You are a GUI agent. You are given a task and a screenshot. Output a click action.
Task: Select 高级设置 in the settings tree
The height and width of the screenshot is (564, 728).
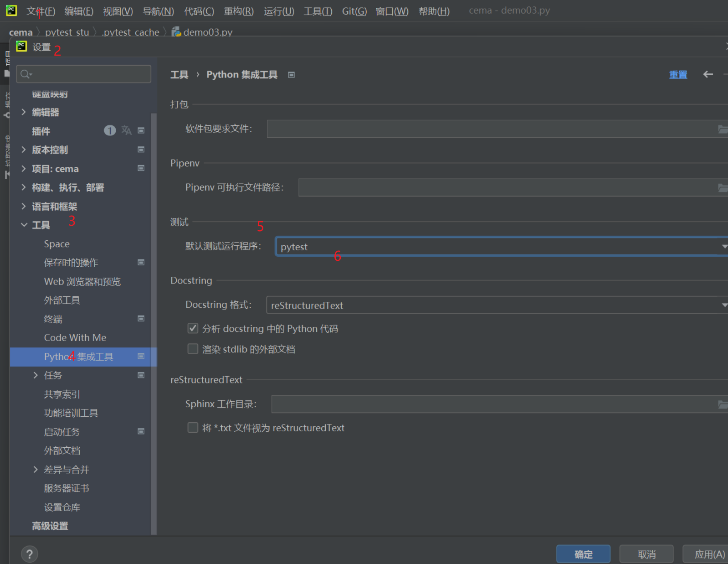click(50, 526)
